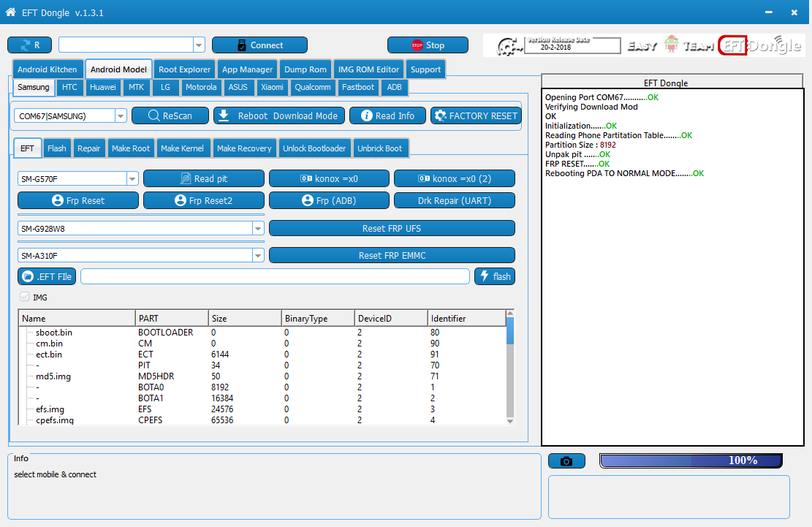Click FACTORY RESET gear button
Viewport: 812px width, 527px height.
tap(476, 115)
